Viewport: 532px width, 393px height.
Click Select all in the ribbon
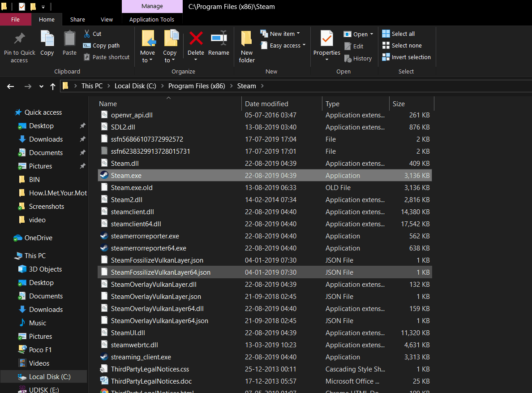(x=398, y=34)
